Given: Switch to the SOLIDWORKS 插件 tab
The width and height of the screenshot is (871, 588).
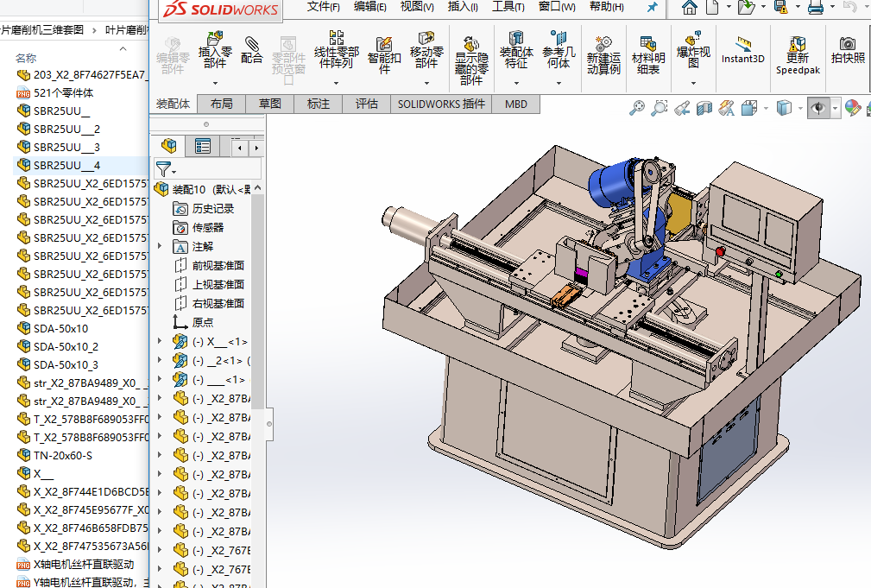Looking at the screenshot, I should pos(441,104).
